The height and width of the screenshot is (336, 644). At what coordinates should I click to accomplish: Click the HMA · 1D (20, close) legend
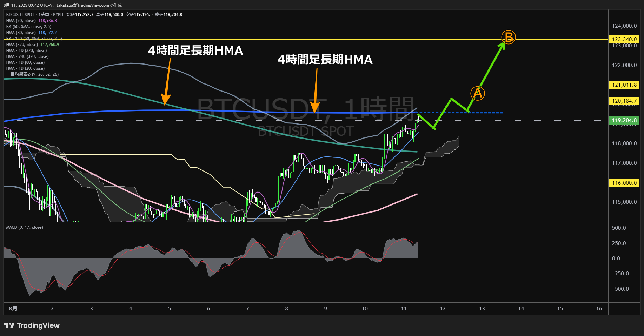pyautogui.click(x=26, y=68)
